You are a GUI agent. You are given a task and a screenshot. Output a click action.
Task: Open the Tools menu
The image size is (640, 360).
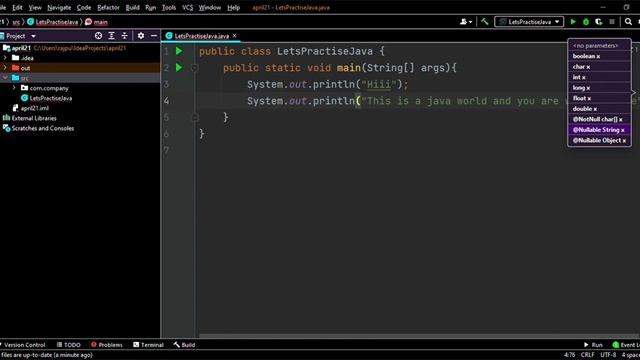pyautogui.click(x=169, y=7)
